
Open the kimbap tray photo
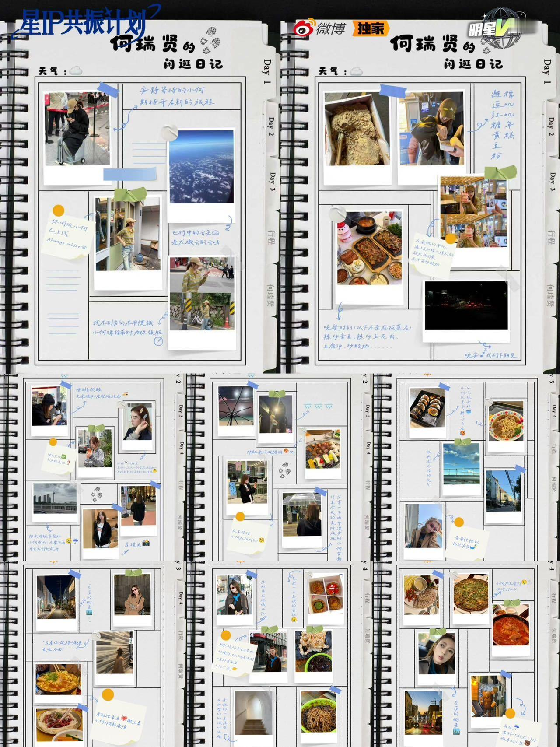coord(427,411)
